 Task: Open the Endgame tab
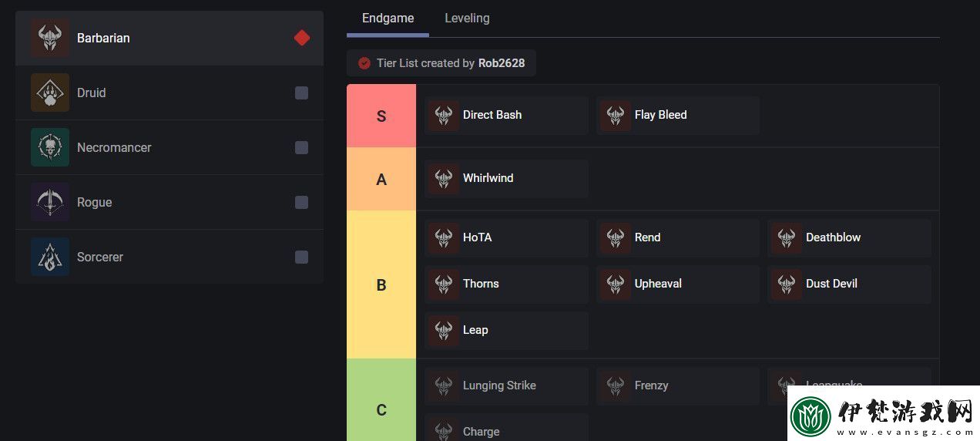tap(388, 18)
